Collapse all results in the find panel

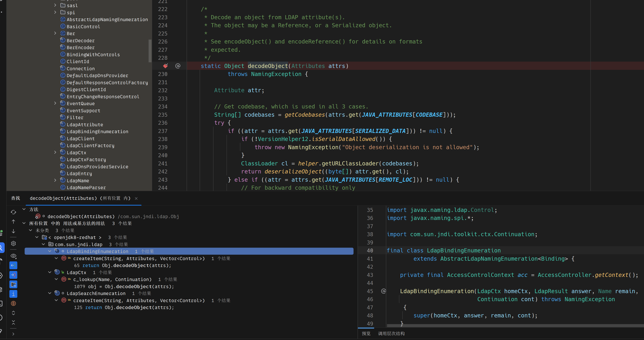pos(13,322)
